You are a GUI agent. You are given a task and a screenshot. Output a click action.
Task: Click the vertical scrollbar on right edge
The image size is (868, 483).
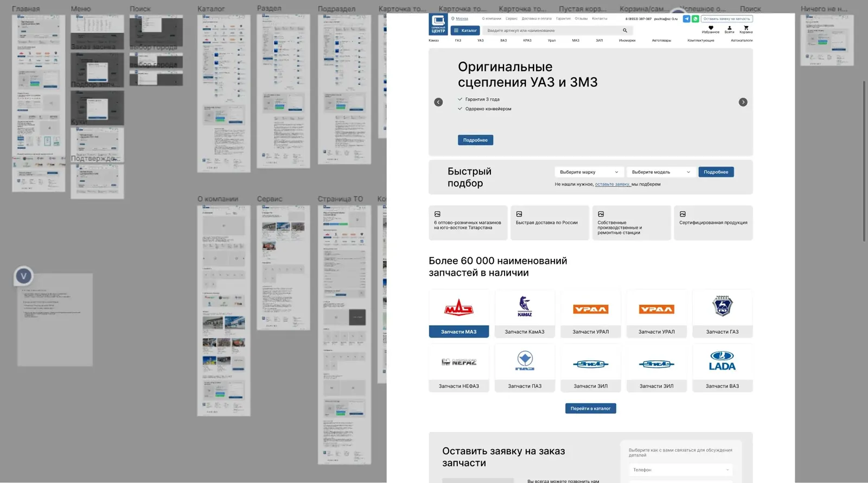tap(865, 162)
